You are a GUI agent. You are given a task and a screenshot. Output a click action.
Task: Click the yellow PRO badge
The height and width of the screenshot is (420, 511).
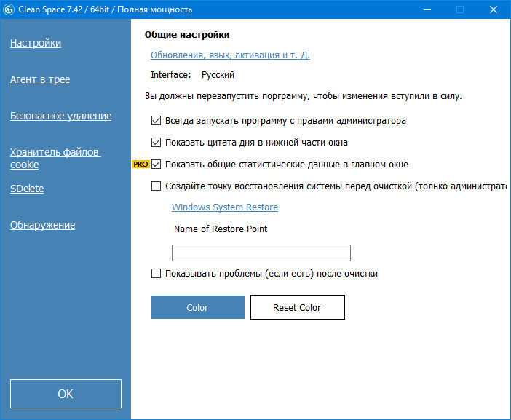pos(140,165)
